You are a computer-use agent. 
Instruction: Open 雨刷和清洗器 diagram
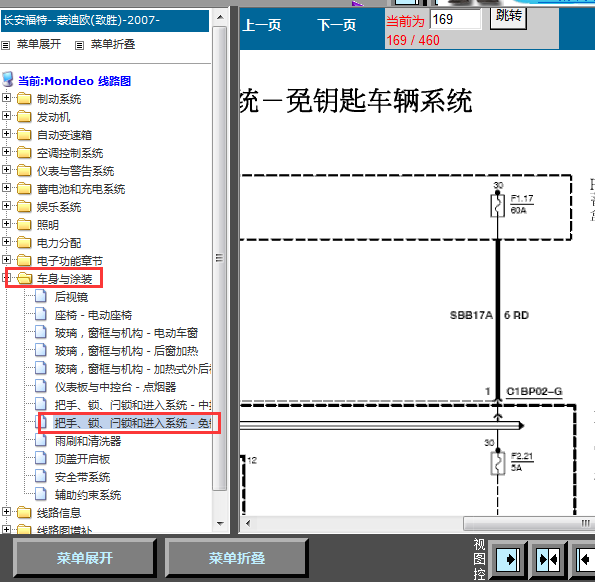pos(88,441)
